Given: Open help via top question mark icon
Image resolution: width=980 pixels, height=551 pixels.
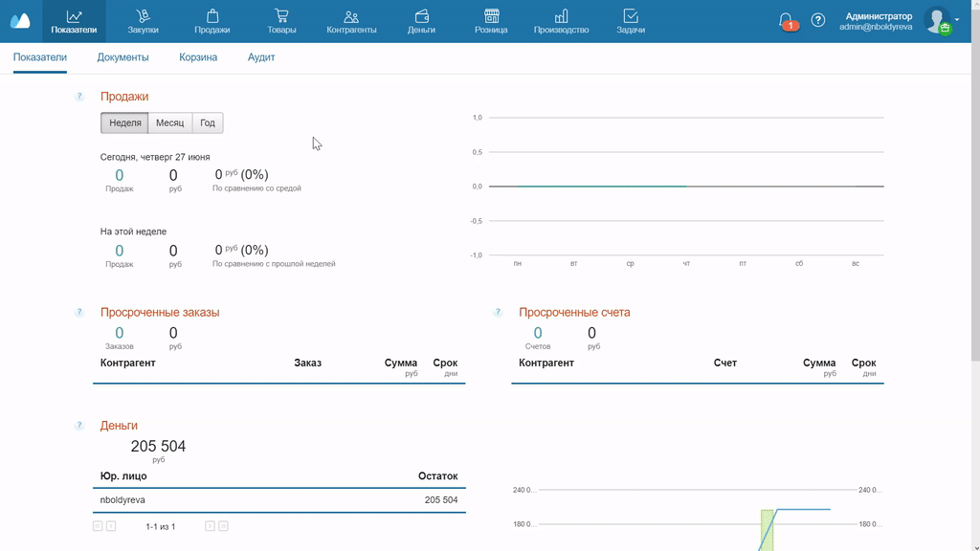Looking at the screenshot, I should (x=818, y=20).
